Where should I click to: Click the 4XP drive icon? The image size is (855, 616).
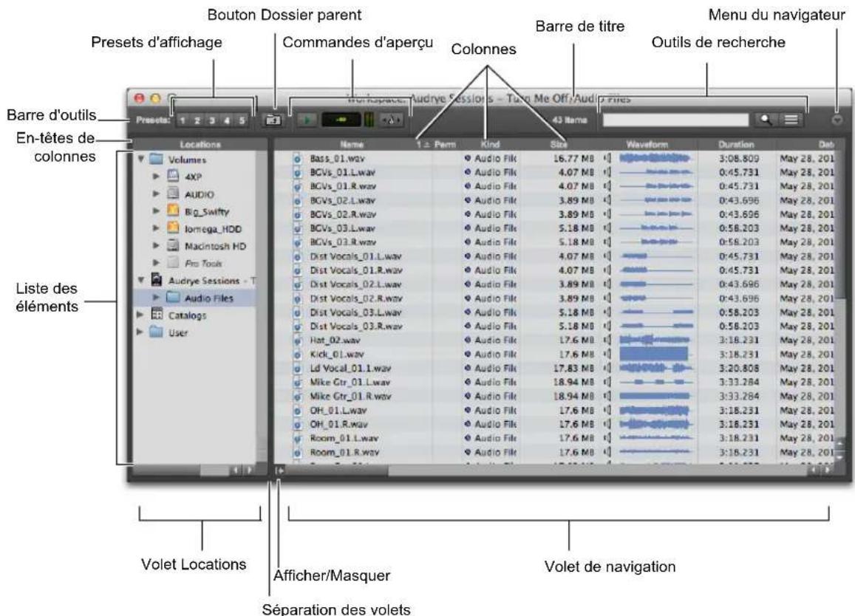[x=173, y=176]
